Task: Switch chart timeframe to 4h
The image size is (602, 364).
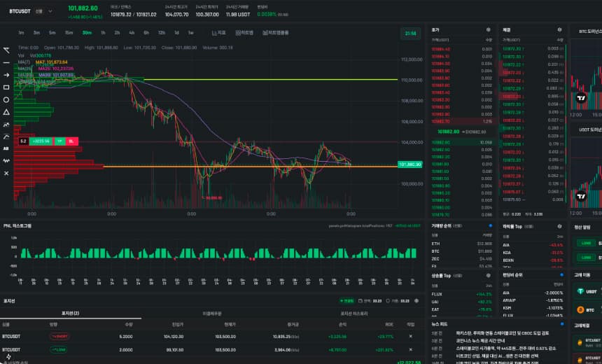Action: pos(132,32)
